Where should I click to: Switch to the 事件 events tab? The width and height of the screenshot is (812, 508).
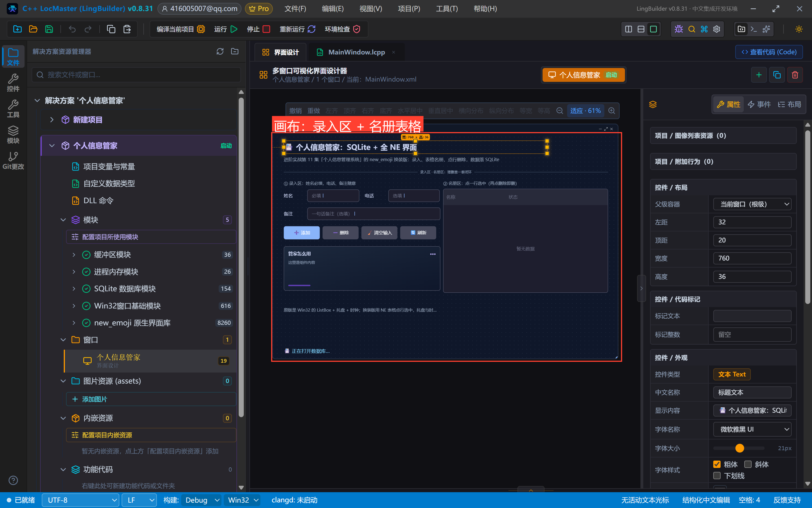click(759, 104)
